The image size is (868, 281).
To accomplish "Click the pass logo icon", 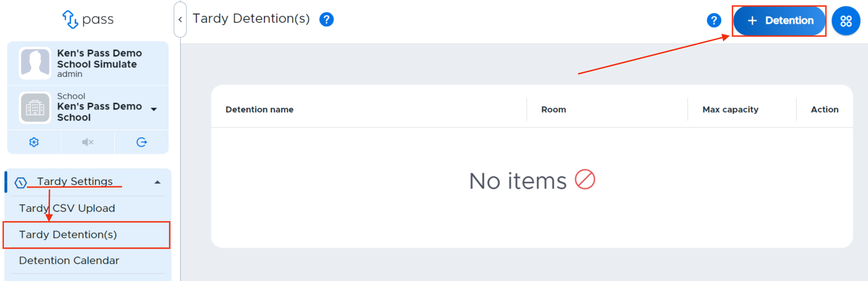I will (x=70, y=19).
